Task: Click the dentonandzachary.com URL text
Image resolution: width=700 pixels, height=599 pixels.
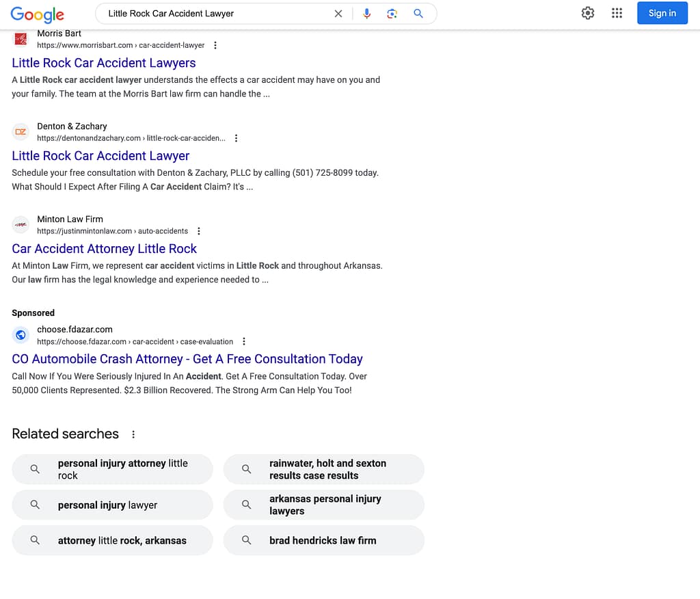Action: click(x=131, y=138)
